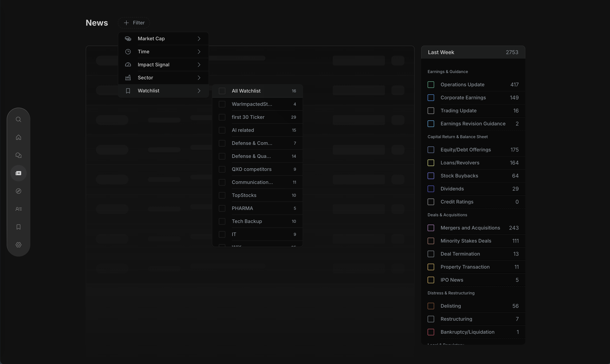
Task: Toggle the Equity/Debt Offerings checkbox
Action: [x=431, y=150]
